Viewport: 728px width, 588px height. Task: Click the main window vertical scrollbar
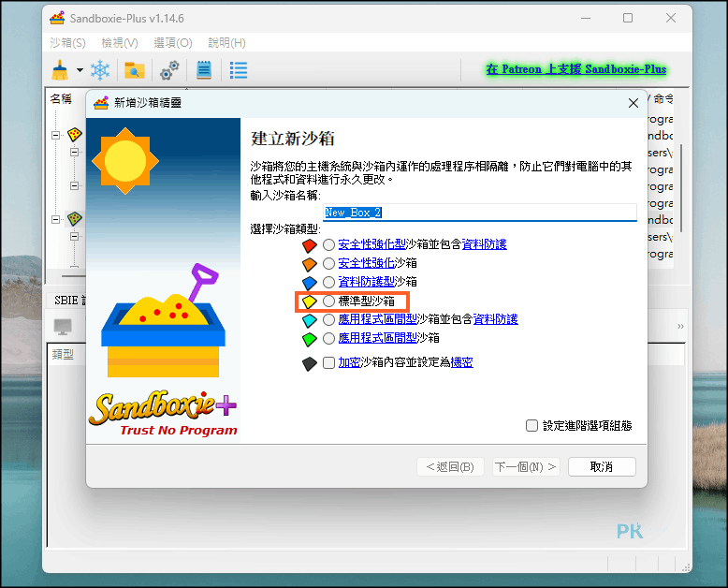pyautogui.click(x=681, y=188)
